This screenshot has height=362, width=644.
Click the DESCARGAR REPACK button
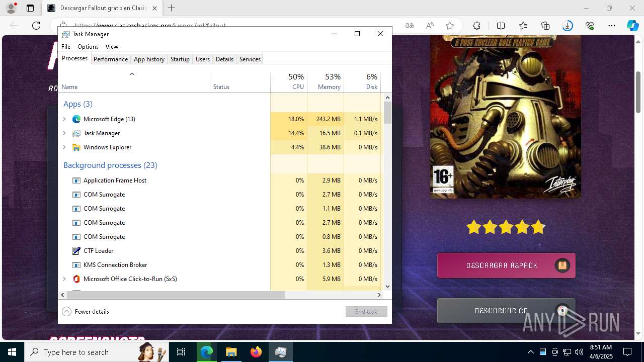coord(506,265)
